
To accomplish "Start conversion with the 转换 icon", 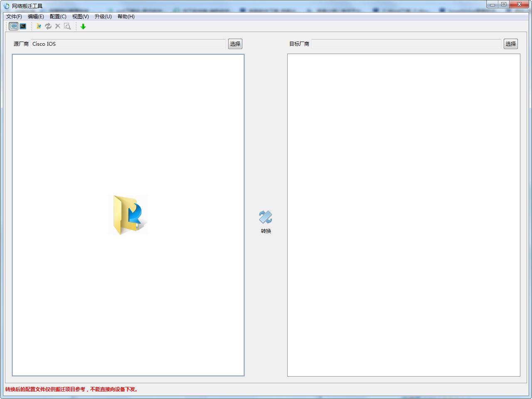I will pos(265,216).
